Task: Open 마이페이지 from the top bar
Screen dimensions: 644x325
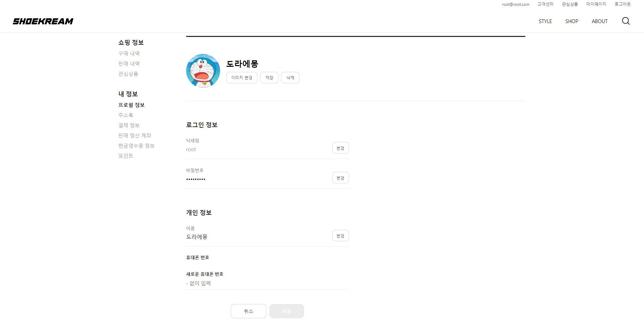Action: point(596,4)
